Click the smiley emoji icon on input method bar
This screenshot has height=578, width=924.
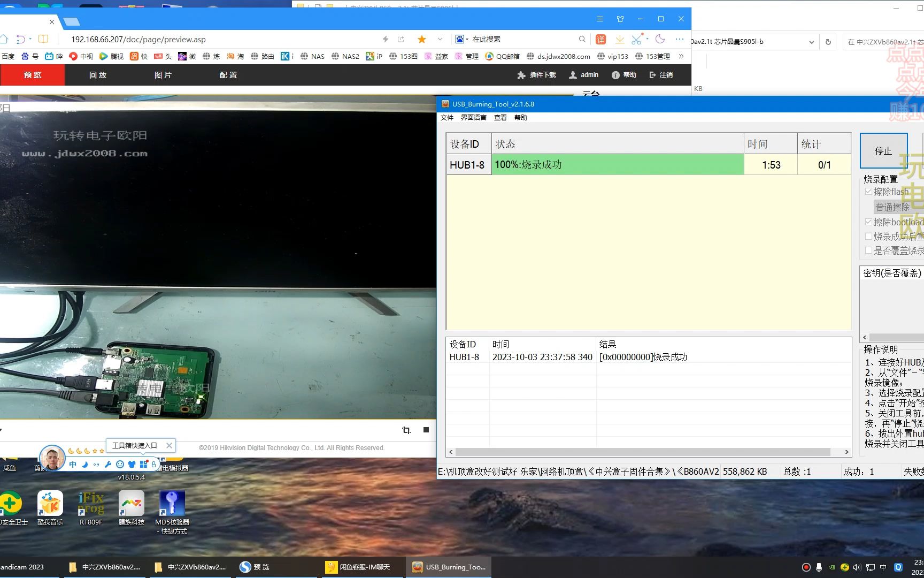(x=120, y=465)
